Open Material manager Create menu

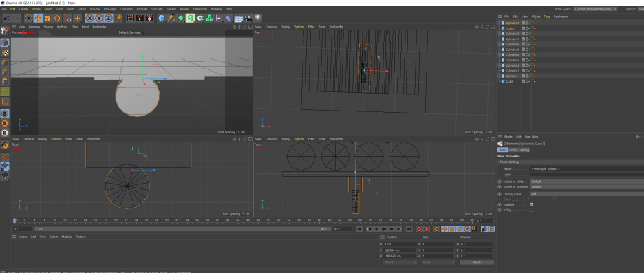tap(23, 237)
